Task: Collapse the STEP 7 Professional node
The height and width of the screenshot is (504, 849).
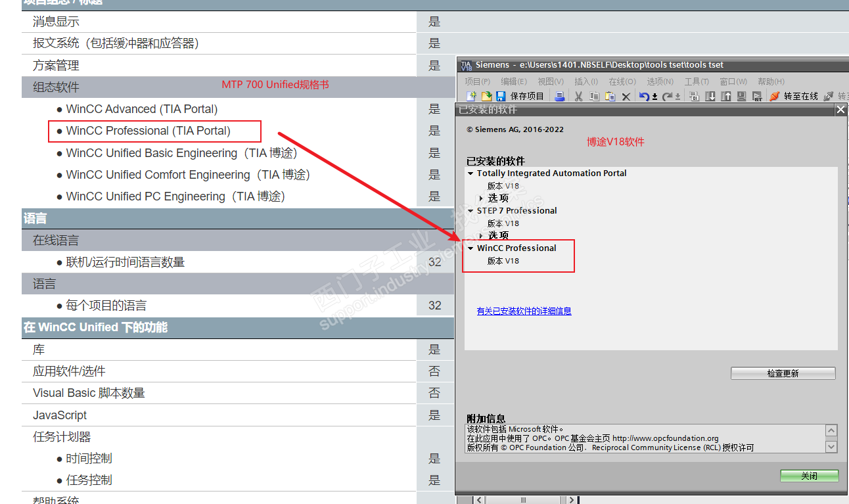Action: pyautogui.click(x=470, y=211)
